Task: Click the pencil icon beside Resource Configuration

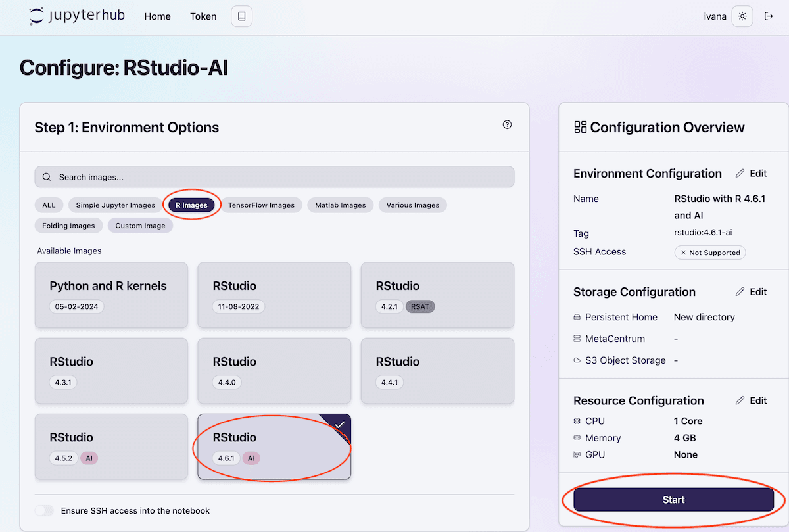Action: [740, 400]
